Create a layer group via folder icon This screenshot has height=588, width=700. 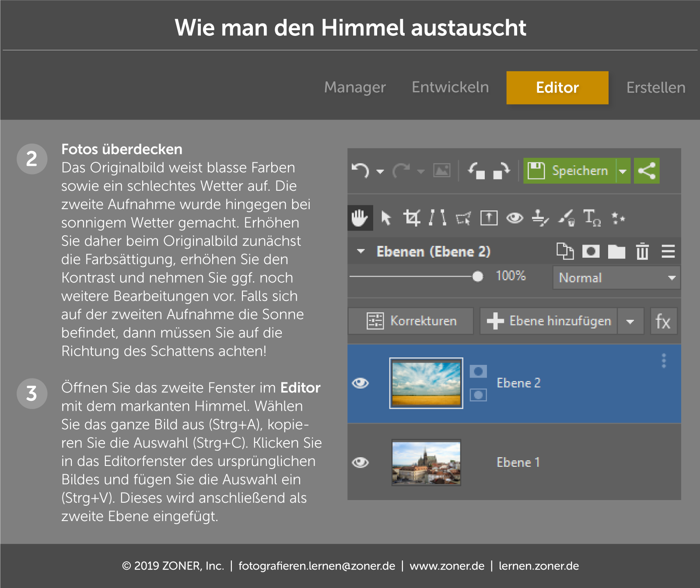pos(616,252)
